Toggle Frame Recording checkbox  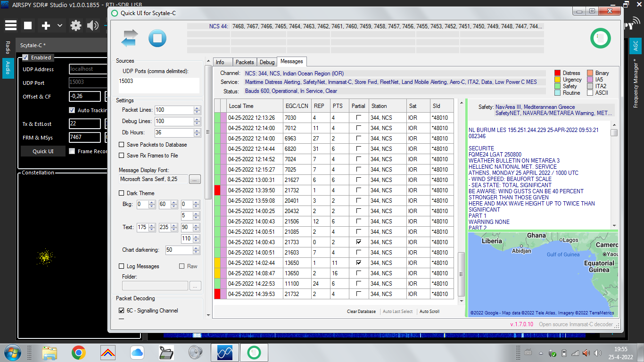coord(72,151)
